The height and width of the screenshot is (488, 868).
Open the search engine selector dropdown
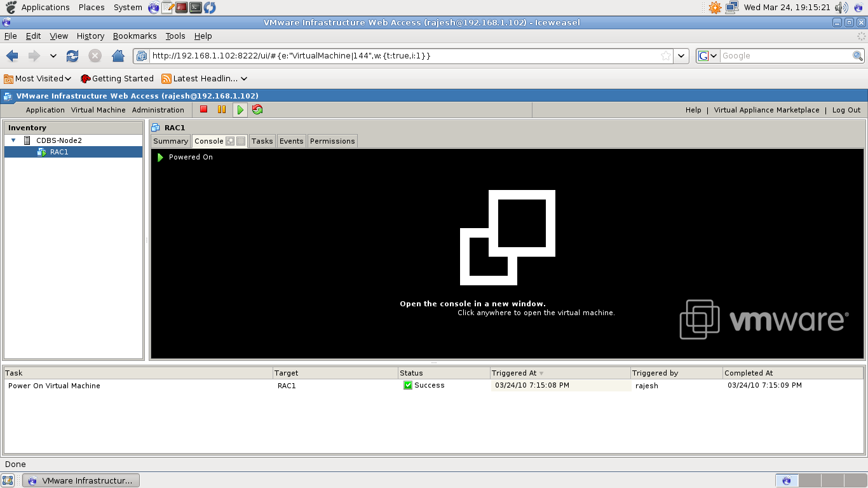[708, 56]
